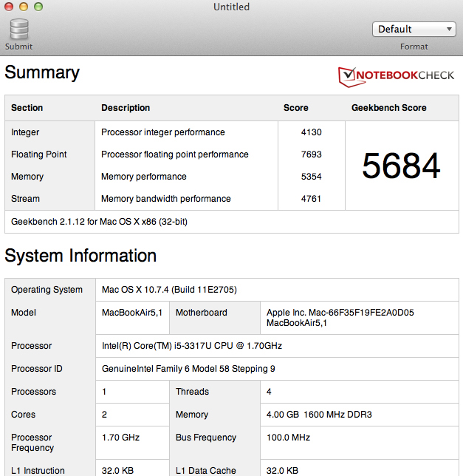Click the Motherboard label
This screenshot has height=476, width=463.
(x=202, y=313)
